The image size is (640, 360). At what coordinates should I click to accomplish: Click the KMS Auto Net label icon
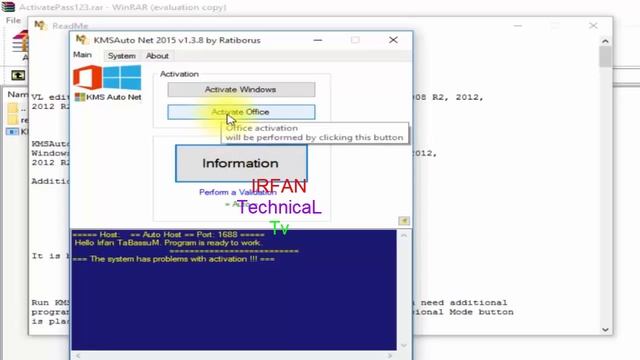(x=80, y=97)
